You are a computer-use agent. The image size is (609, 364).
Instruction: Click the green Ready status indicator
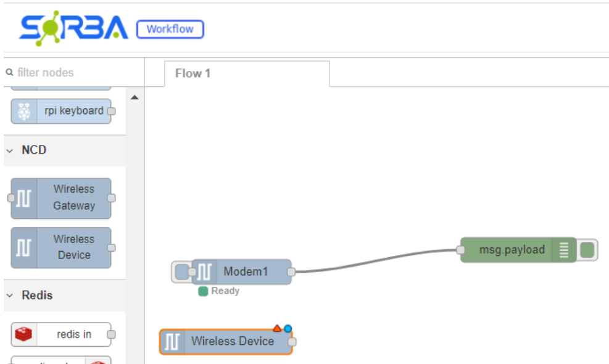click(x=203, y=291)
